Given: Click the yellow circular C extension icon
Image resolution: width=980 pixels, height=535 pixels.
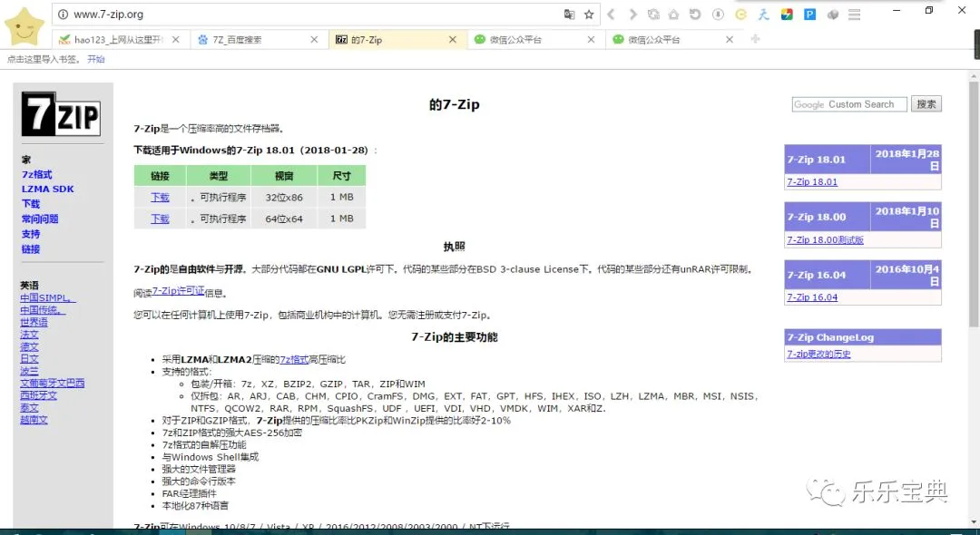Looking at the screenshot, I should click(740, 15).
